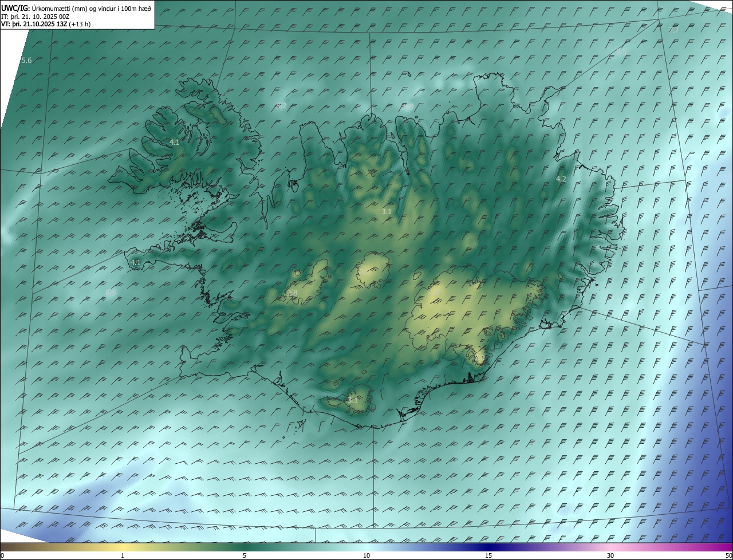
Task: Click the 1.8 value on Vatnajökull glacier
Action: pyautogui.click(x=435, y=292)
